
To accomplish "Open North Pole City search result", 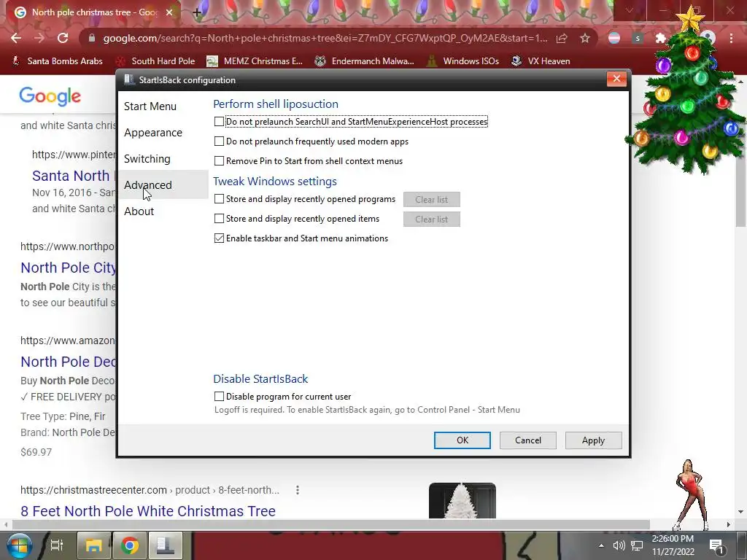I will coord(68,268).
